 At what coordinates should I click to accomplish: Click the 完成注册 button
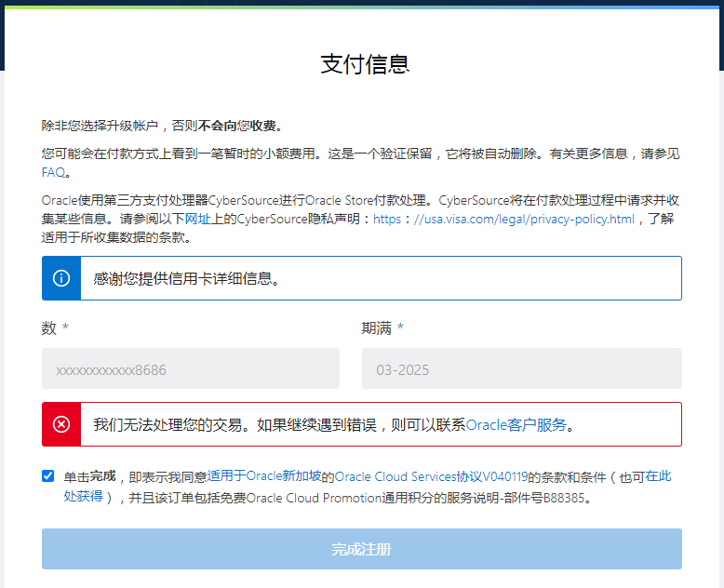[362, 549]
